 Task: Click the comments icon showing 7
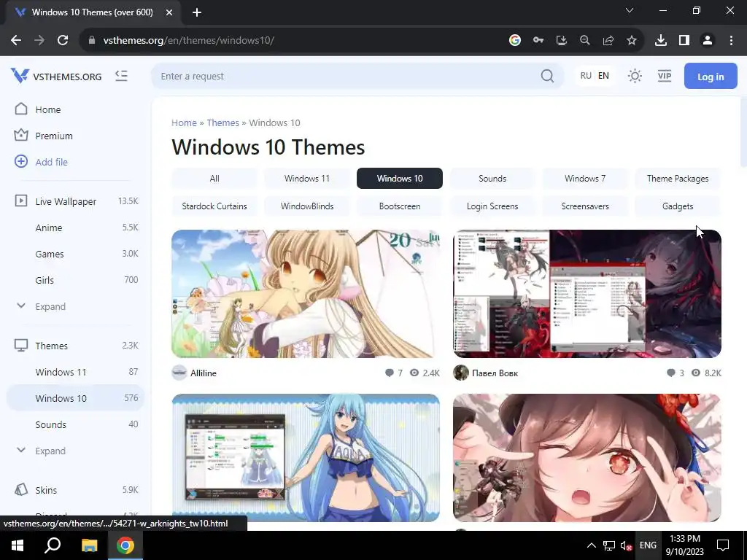tap(390, 373)
